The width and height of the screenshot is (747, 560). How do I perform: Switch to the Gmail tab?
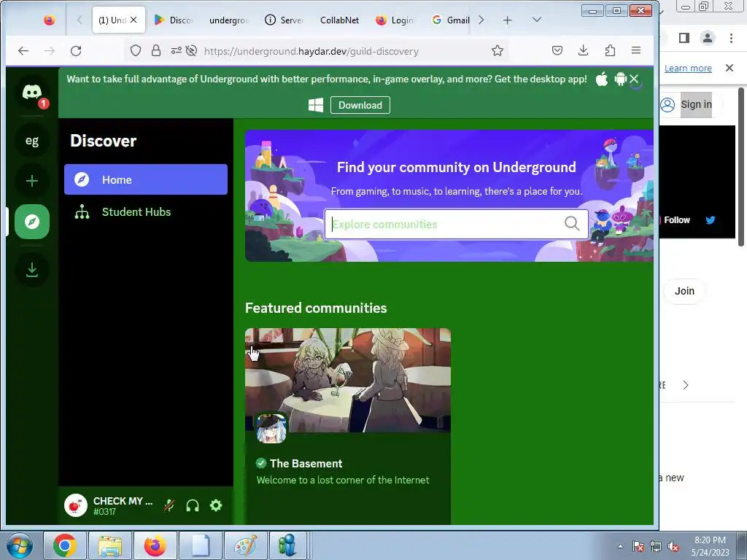(x=450, y=20)
